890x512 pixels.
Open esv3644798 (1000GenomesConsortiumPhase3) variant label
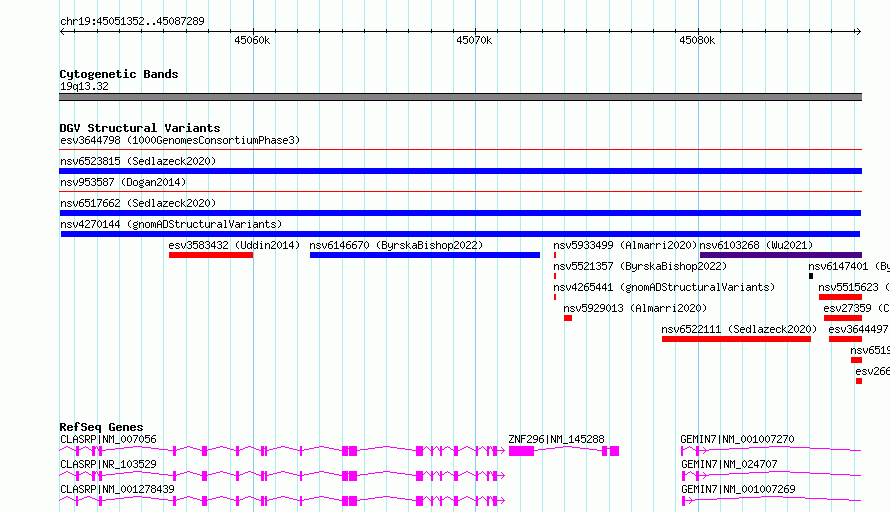tap(180, 140)
